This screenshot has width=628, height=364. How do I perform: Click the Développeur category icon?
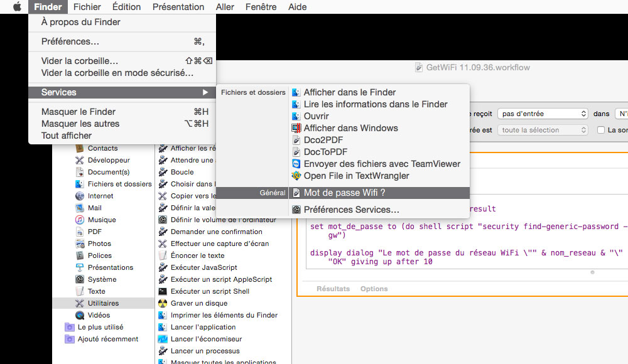80,160
